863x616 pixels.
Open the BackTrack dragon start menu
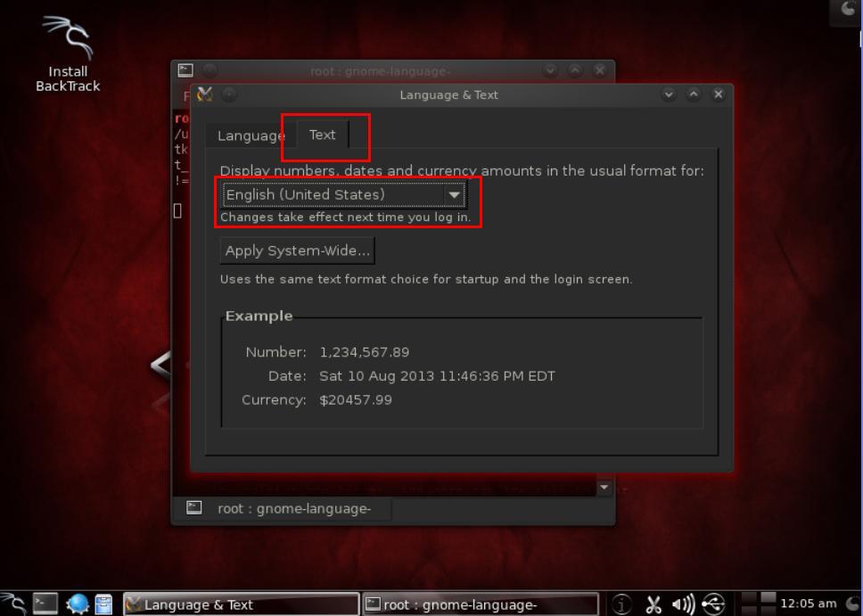(x=13, y=604)
